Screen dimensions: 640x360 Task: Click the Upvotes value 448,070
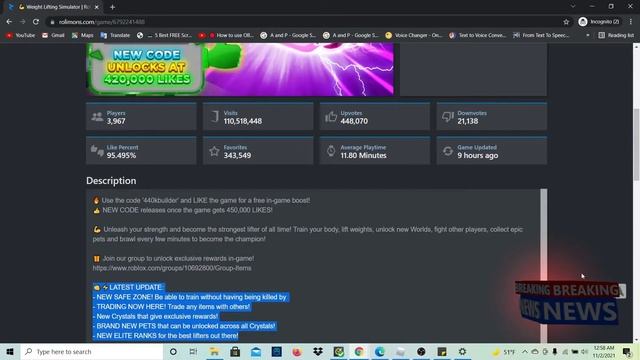pyautogui.click(x=354, y=121)
